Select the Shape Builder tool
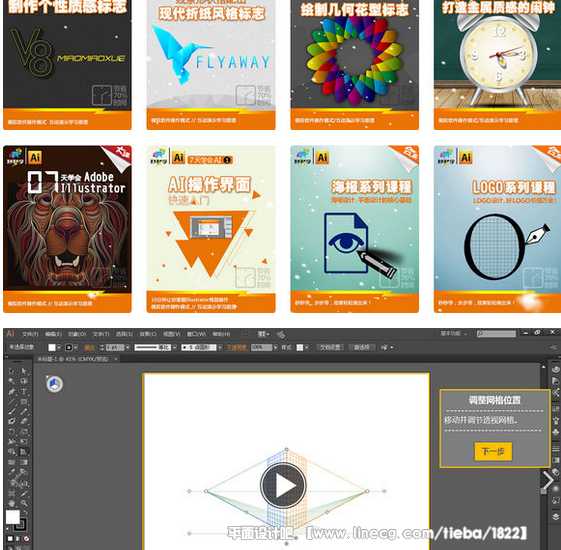 click(x=11, y=452)
